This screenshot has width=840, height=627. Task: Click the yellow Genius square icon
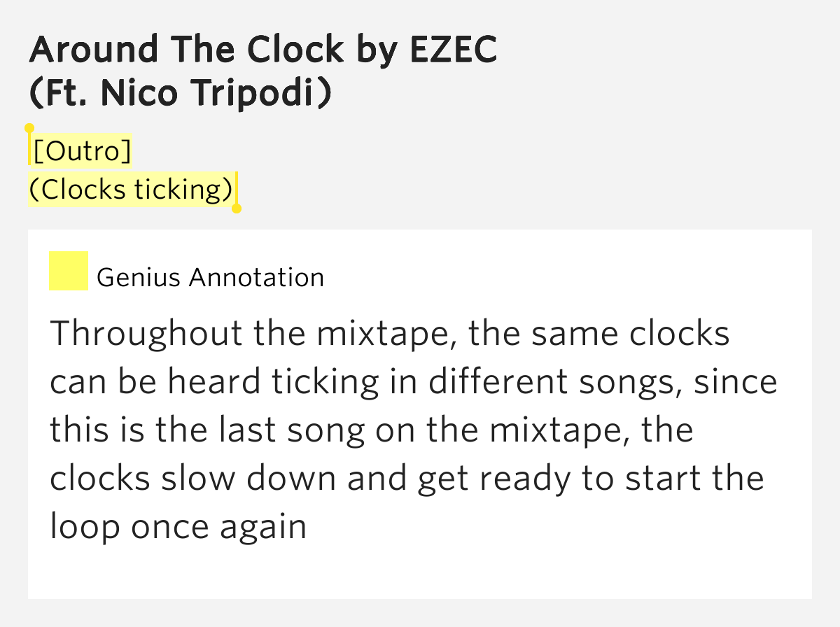pyautogui.click(x=68, y=271)
